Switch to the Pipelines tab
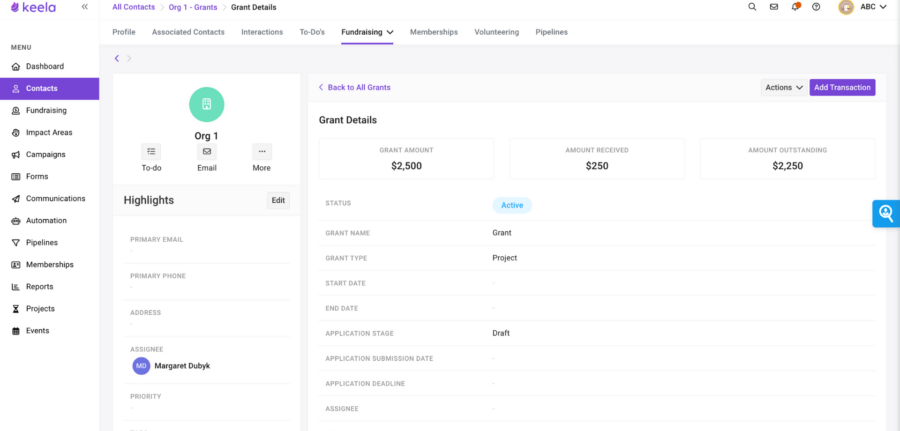 pyautogui.click(x=552, y=32)
